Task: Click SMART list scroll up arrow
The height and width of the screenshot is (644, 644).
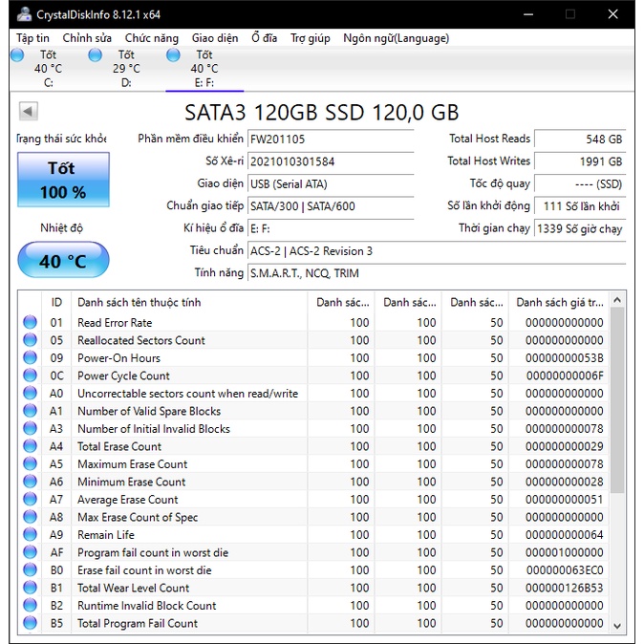Action: tap(617, 300)
